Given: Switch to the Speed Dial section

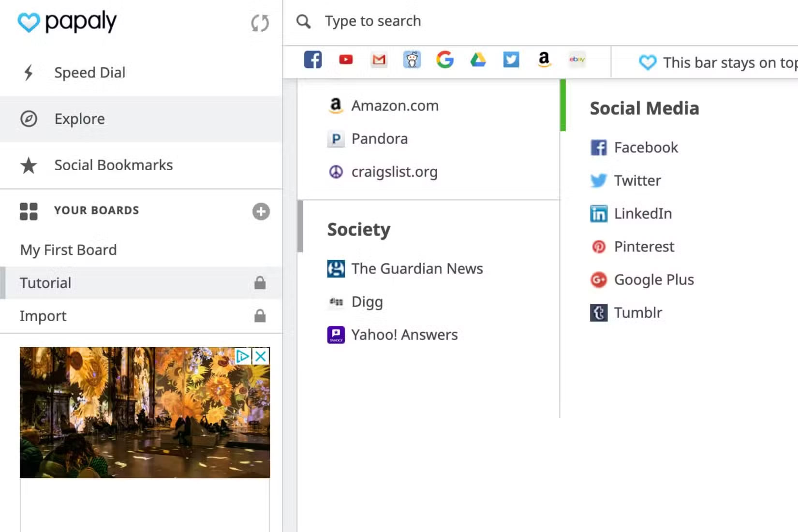Looking at the screenshot, I should (x=89, y=72).
